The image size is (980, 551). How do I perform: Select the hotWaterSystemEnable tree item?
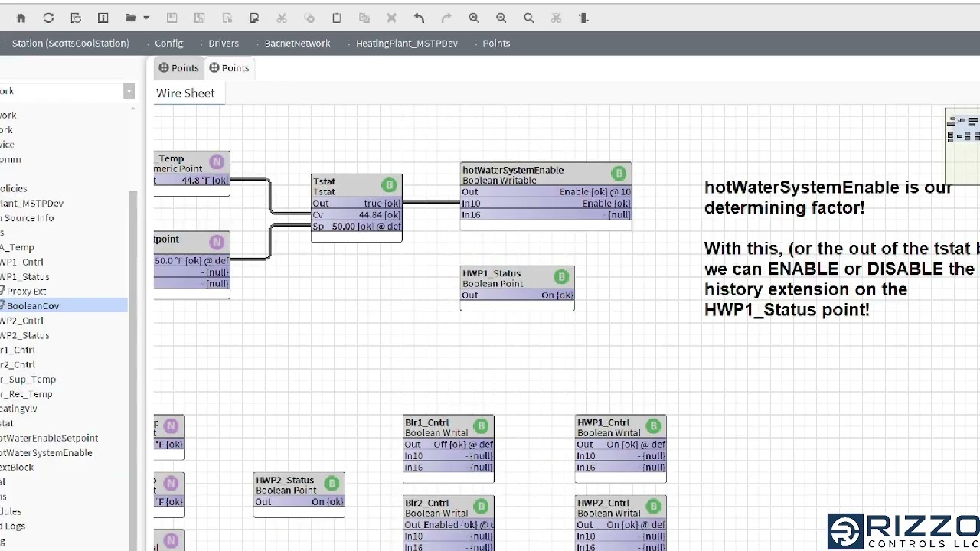(46, 452)
